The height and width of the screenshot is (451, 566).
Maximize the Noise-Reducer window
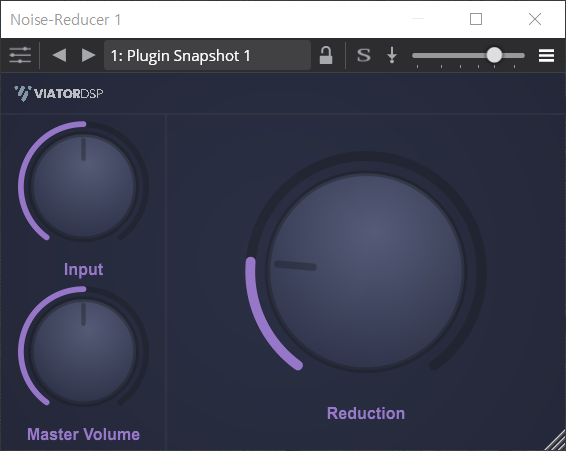click(x=476, y=19)
